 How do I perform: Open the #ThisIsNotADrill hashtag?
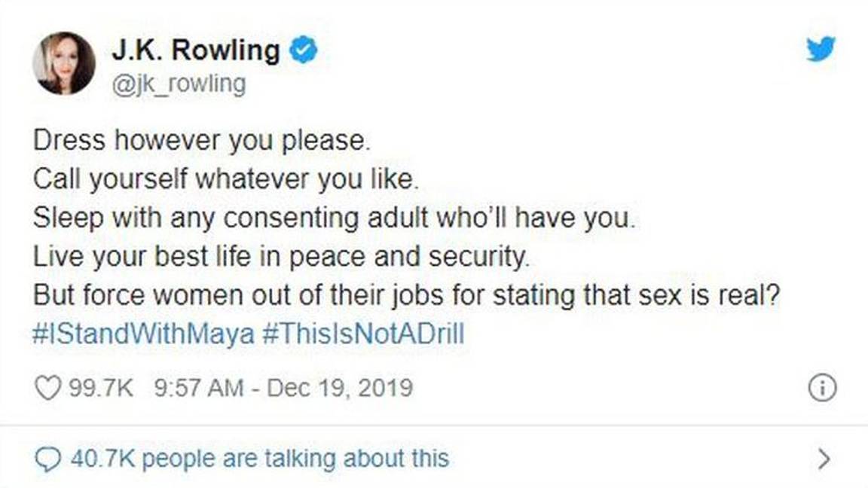pos(363,334)
